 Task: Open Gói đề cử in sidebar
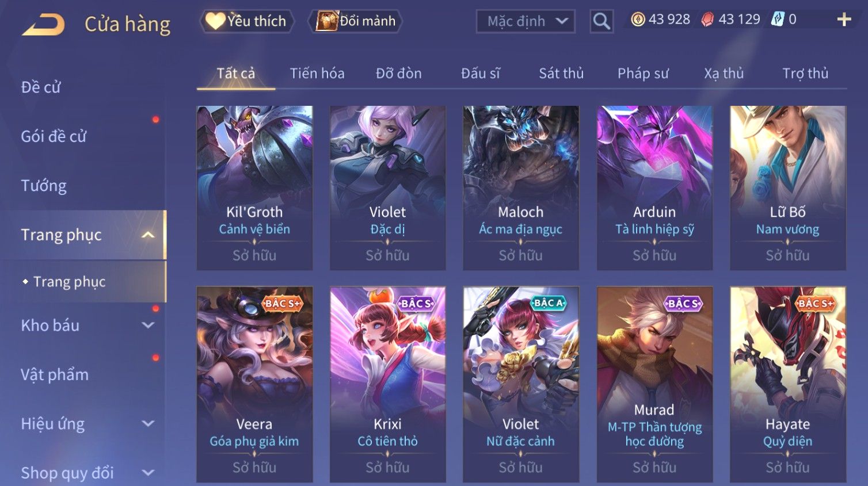click(x=54, y=136)
